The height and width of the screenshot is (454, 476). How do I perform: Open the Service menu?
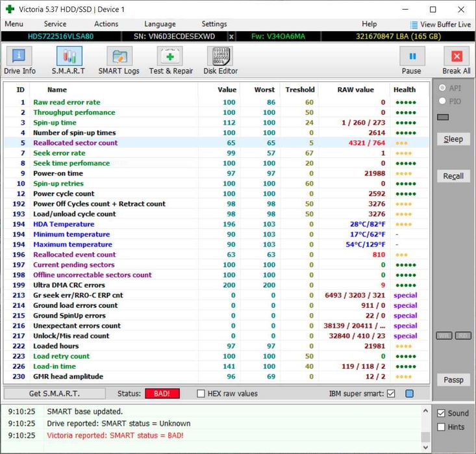[x=55, y=24]
